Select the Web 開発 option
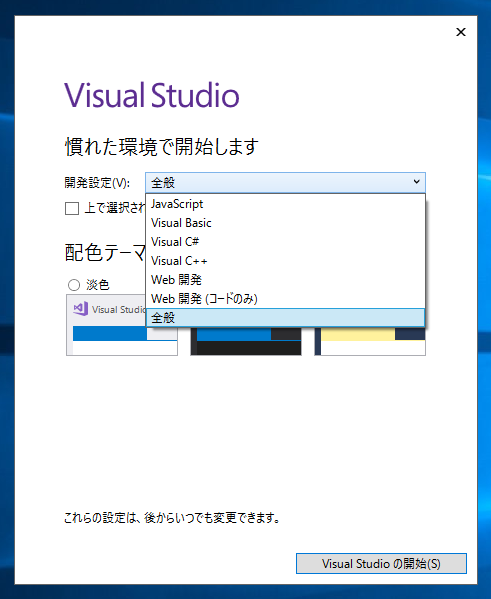Image resolution: width=491 pixels, height=599 pixels. [285, 280]
